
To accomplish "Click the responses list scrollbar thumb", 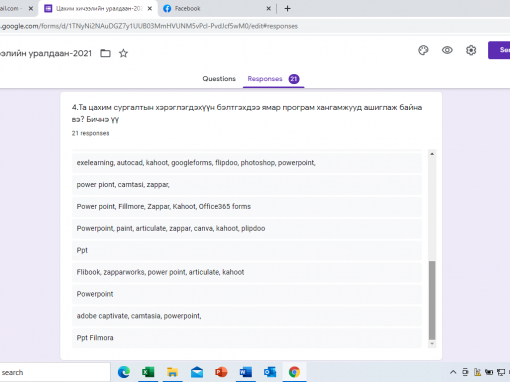I will [x=432, y=300].
